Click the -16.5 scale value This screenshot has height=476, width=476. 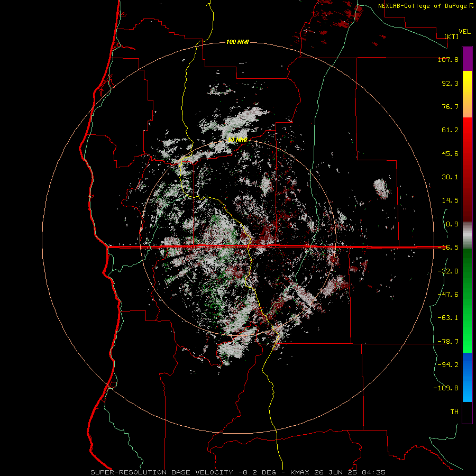coord(448,248)
